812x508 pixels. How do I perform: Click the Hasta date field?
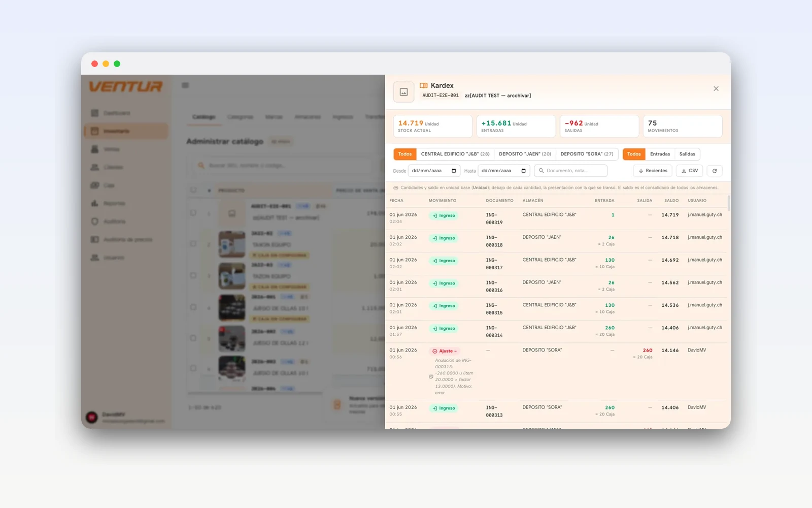tap(504, 171)
